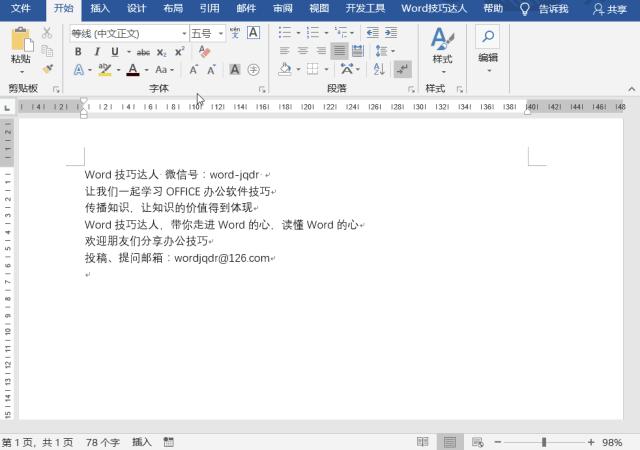The height and width of the screenshot is (450, 640).
Task: Switch to the Review (审阅) tab
Action: 282,9
